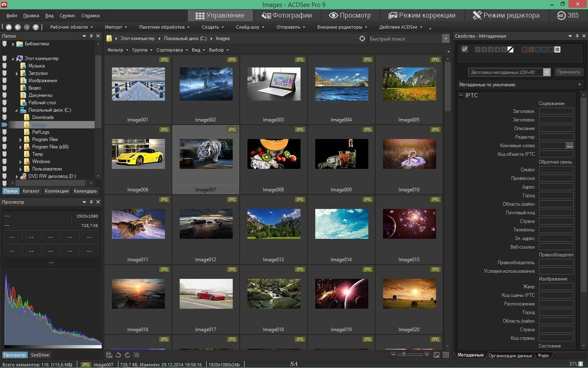The image size is (588, 368).
Task: Open the SeeDrive tab
Action: click(40, 355)
